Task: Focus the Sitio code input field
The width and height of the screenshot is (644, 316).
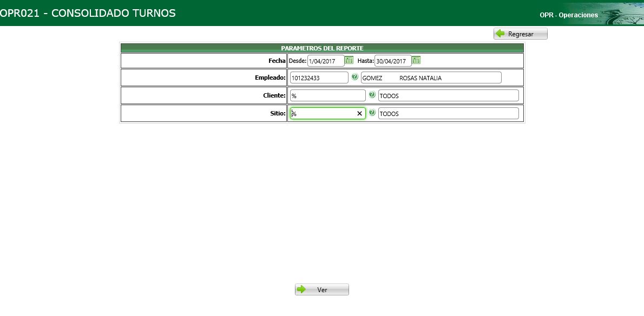Action: click(328, 114)
